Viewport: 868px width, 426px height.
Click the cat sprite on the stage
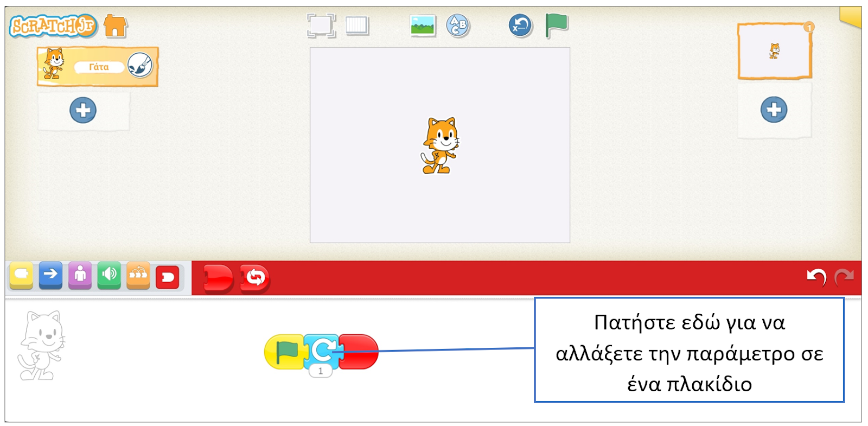pos(440,145)
